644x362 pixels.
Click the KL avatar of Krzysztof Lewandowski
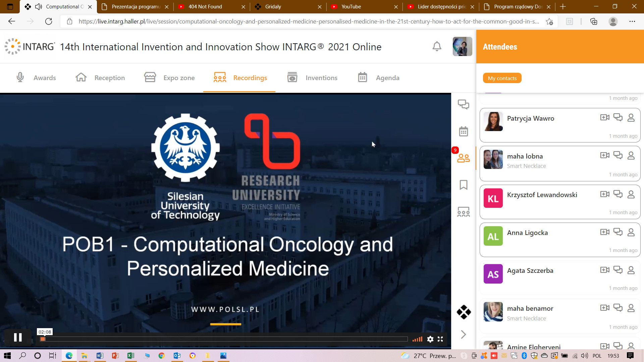coord(493,198)
